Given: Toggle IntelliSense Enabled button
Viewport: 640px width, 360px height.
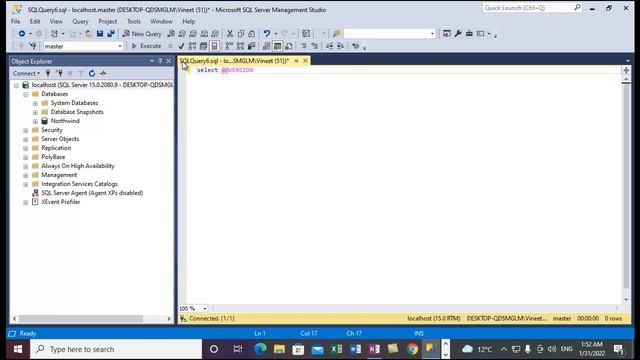Looking at the screenshot, I should click(x=214, y=46).
